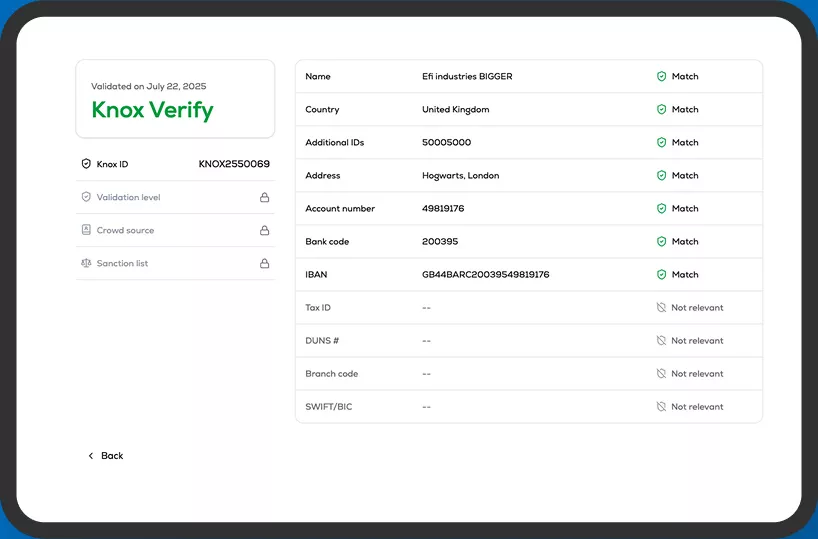Click the lock icon for Crowd source
The image size is (818, 539).
pyautogui.click(x=265, y=230)
